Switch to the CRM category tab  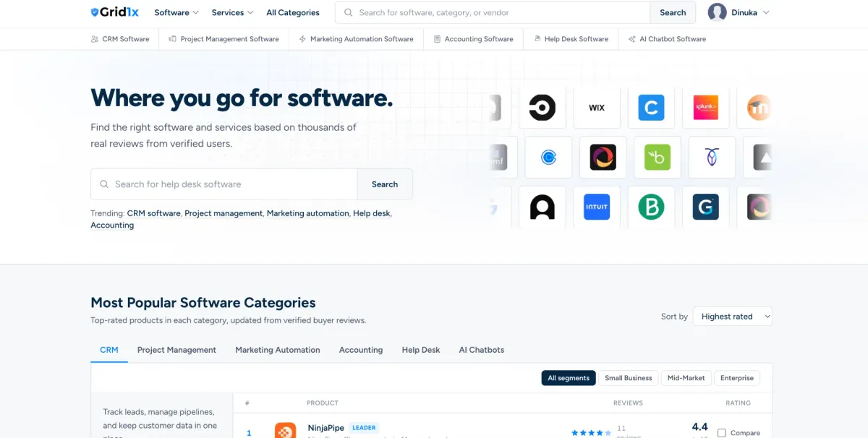tap(109, 350)
